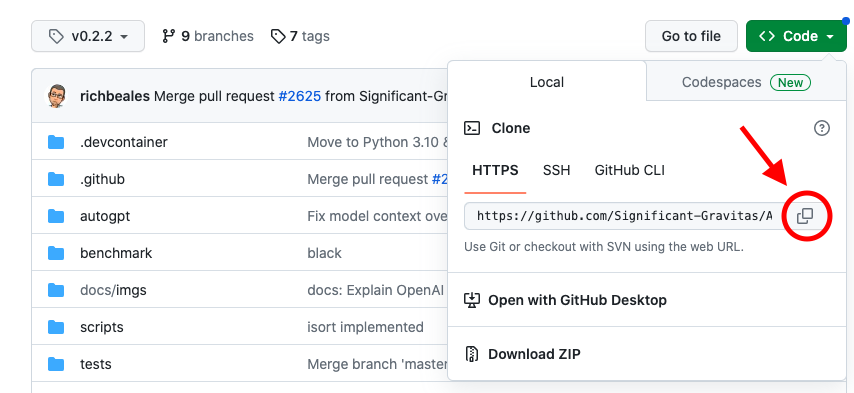Image resolution: width=854 pixels, height=393 pixels.
Task: Select the Local tab
Action: coord(547,82)
